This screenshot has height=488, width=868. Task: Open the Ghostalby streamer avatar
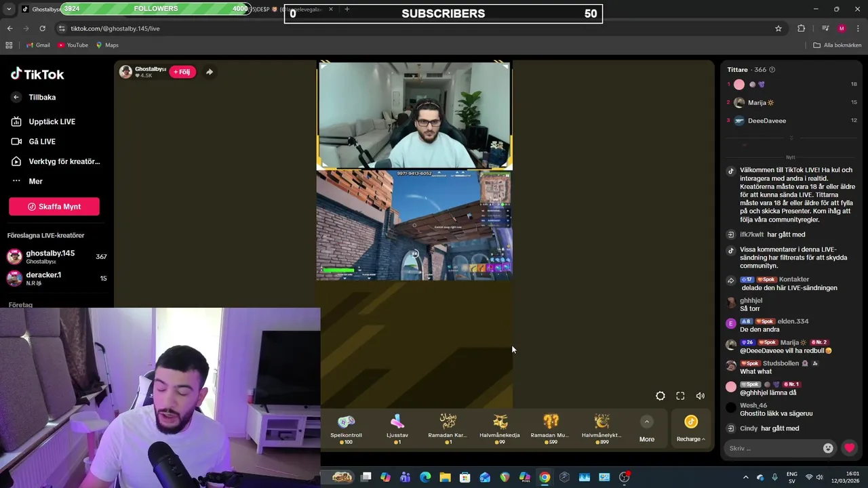[126, 72]
